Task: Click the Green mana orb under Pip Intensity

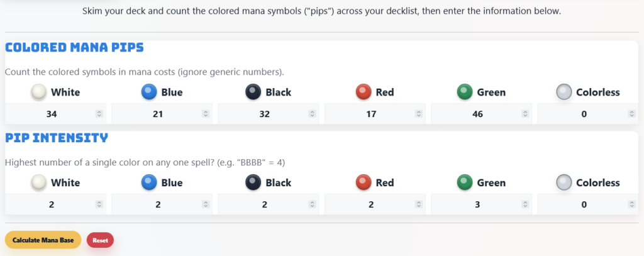Action: coord(465,183)
